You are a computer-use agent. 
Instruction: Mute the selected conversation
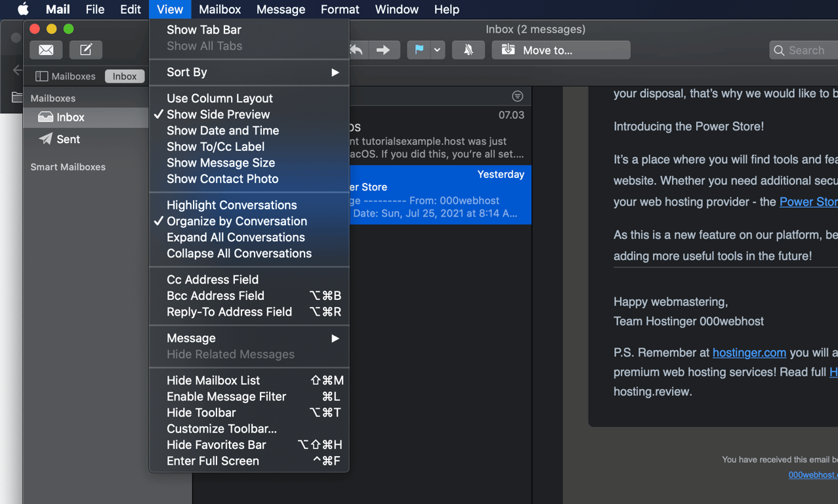tap(468, 50)
